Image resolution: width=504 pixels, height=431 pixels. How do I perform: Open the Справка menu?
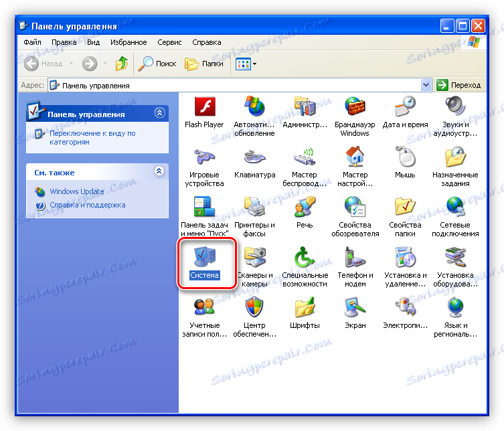207,42
